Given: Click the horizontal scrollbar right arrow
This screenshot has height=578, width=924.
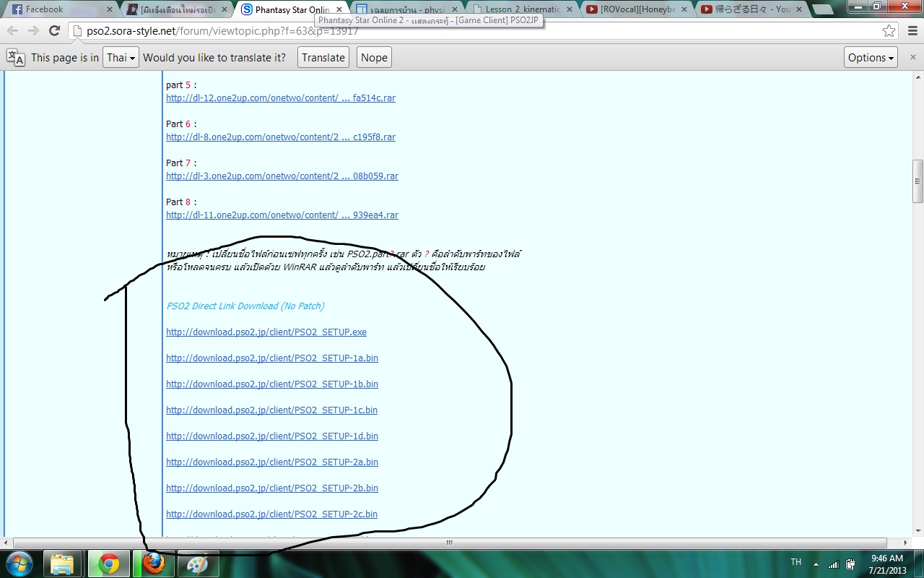Looking at the screenshot, I should click(907, 543).
